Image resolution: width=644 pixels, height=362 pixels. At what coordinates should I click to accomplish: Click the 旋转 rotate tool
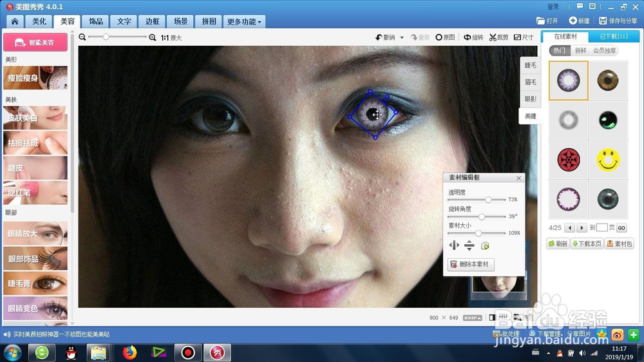click(x=473, y=37)
